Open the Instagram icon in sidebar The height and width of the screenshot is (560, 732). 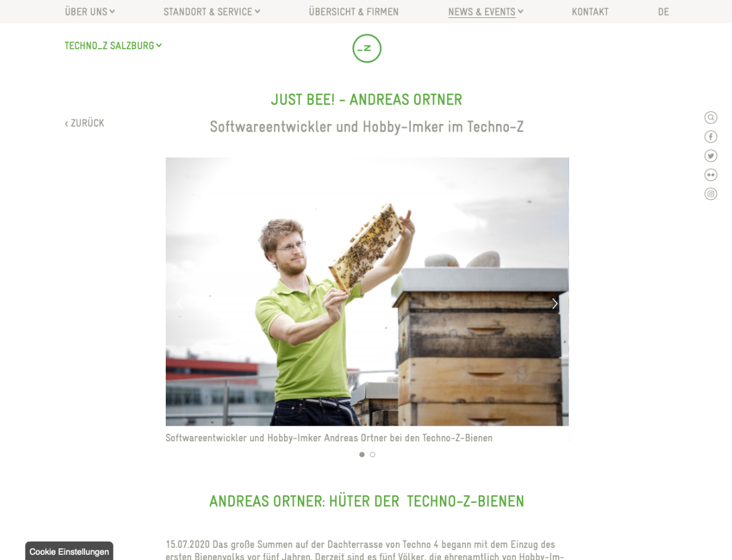coord(711,194)
